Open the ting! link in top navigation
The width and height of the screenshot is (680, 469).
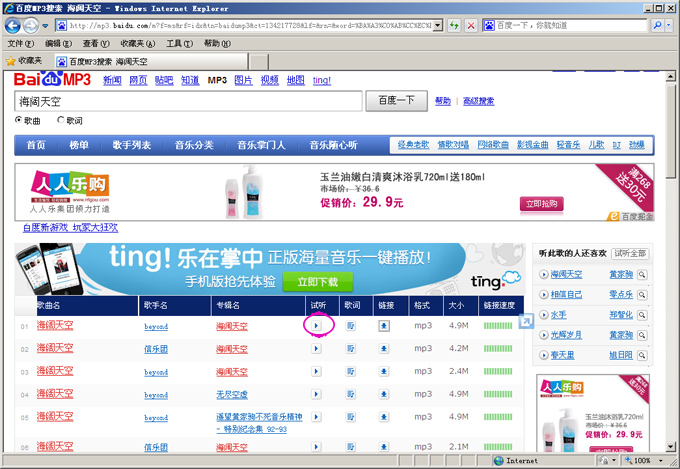(322, 80)
